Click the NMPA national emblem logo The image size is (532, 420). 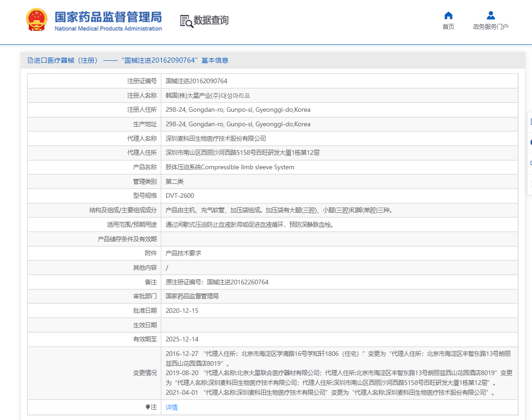pos(36,19)
